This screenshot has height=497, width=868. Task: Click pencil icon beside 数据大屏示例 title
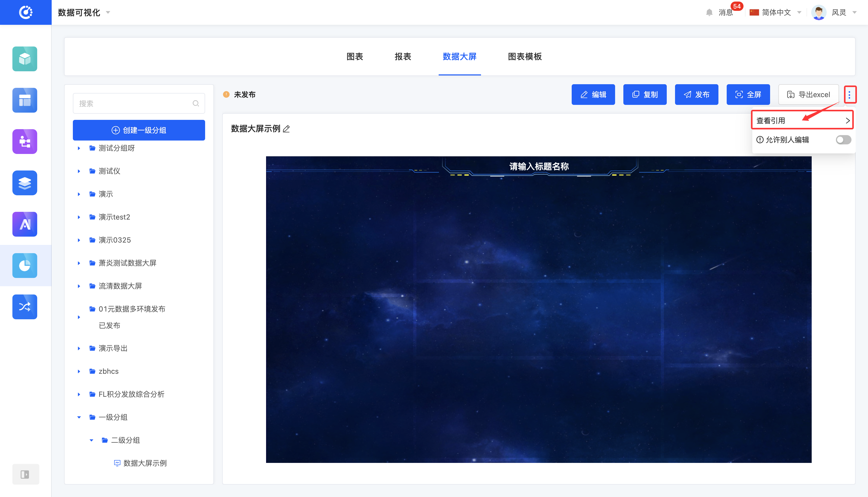pyautogui.click(x=286, y=129)
